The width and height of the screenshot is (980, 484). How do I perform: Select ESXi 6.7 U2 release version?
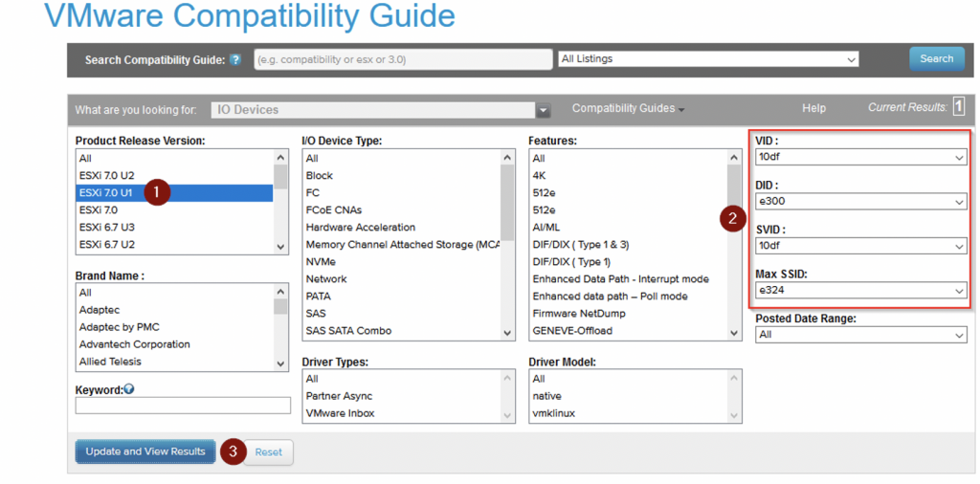pyautogui.click(x=174, y=245)
